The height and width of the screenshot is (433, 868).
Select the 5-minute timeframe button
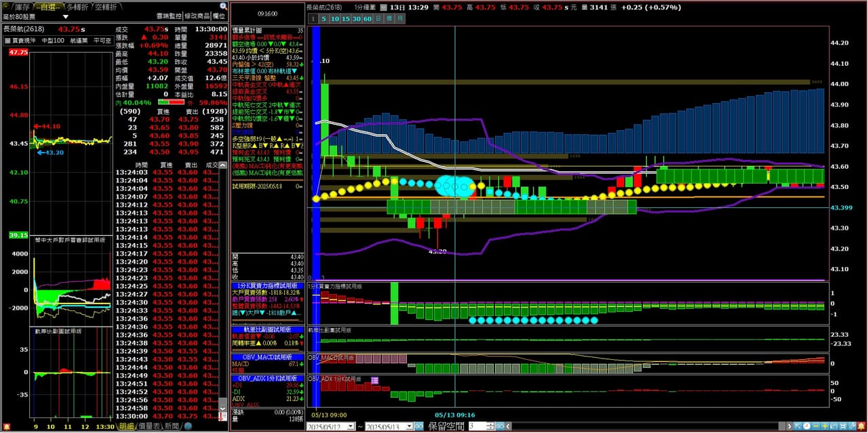point(324,19)
